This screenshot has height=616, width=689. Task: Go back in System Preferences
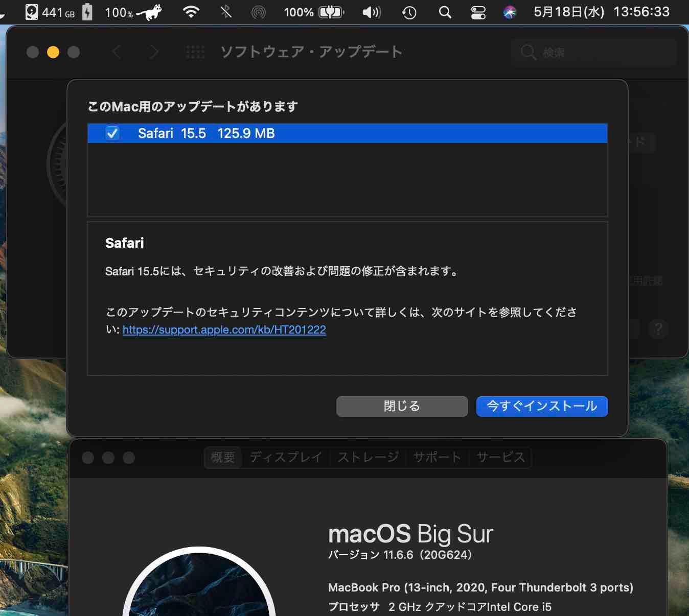click(117, 52)
